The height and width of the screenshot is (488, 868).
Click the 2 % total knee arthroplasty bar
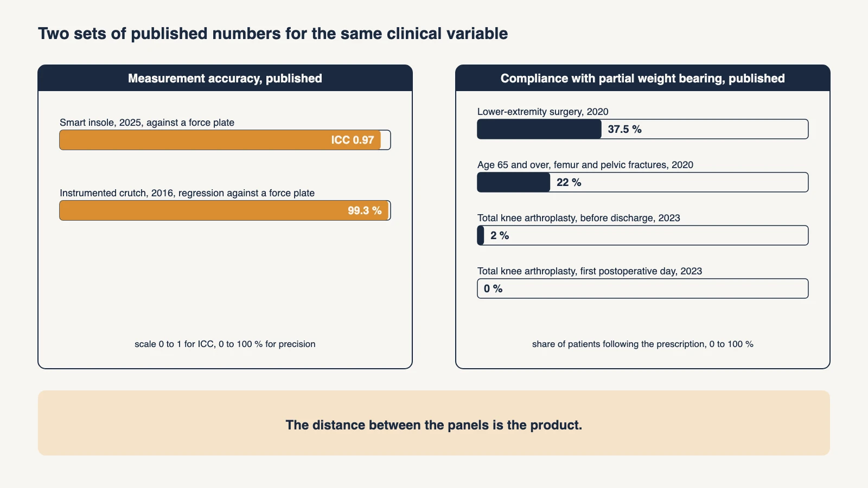coord(643,235)
